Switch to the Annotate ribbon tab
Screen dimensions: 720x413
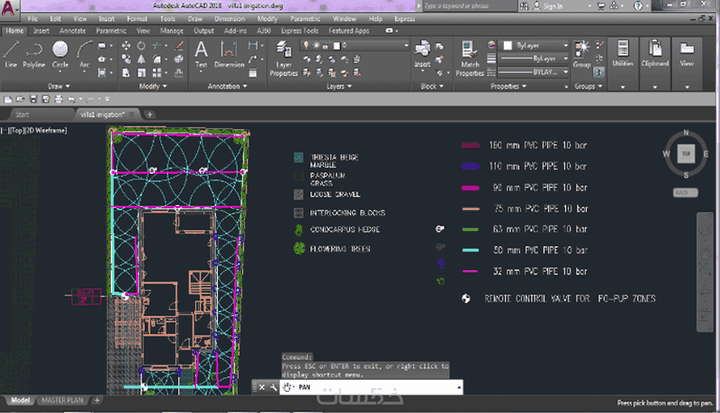click(x=73, y=31)
